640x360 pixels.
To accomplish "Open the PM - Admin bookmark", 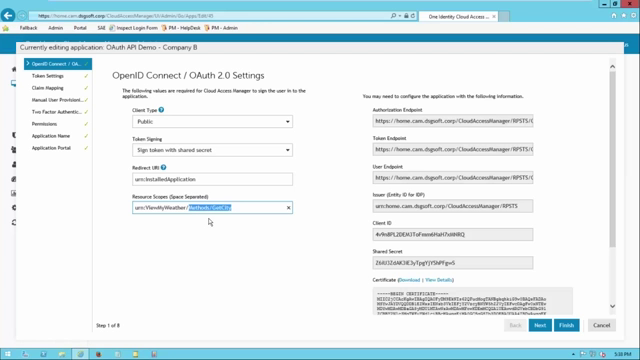I will (221, 28).
